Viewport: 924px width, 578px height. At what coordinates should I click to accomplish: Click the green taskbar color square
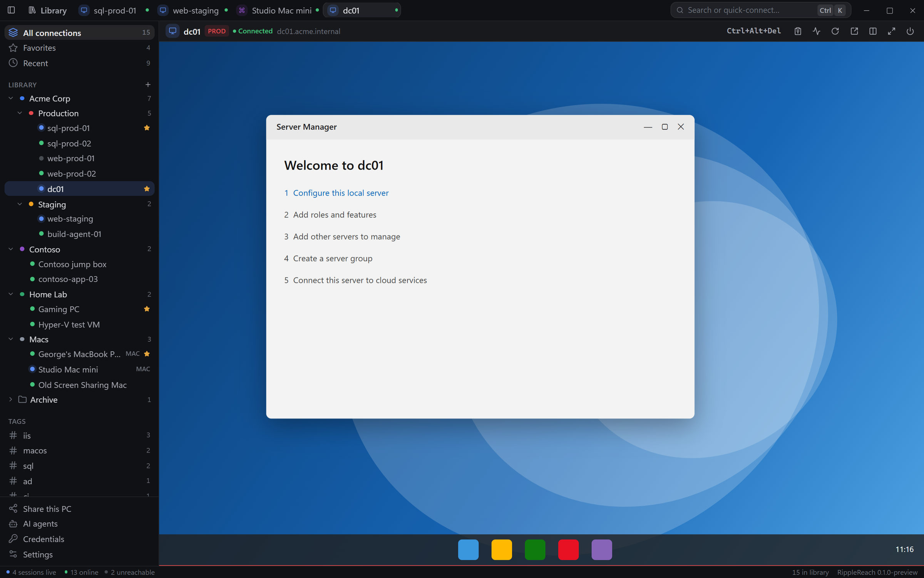535,549
